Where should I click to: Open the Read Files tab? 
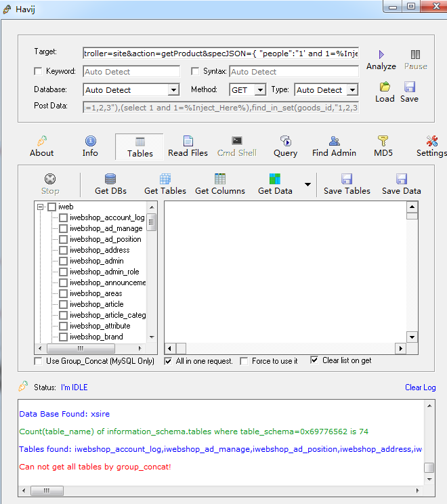click(188, 146)
